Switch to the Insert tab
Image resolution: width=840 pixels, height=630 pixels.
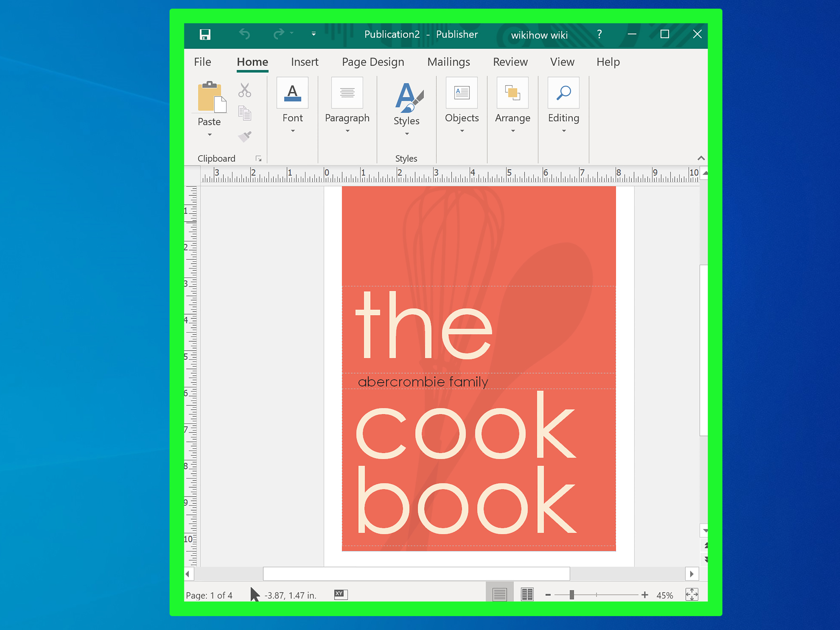click(304, 62)
